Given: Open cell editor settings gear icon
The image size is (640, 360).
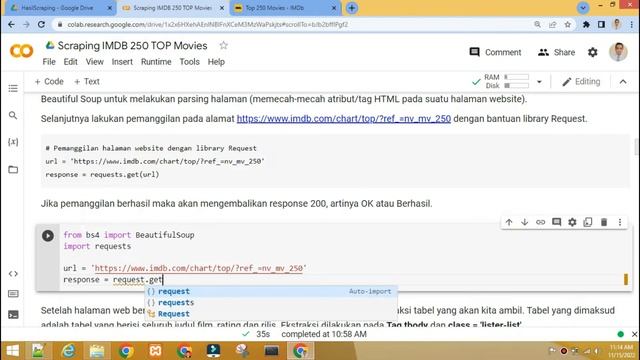Looking at the screenshot, I should (572, 222).
